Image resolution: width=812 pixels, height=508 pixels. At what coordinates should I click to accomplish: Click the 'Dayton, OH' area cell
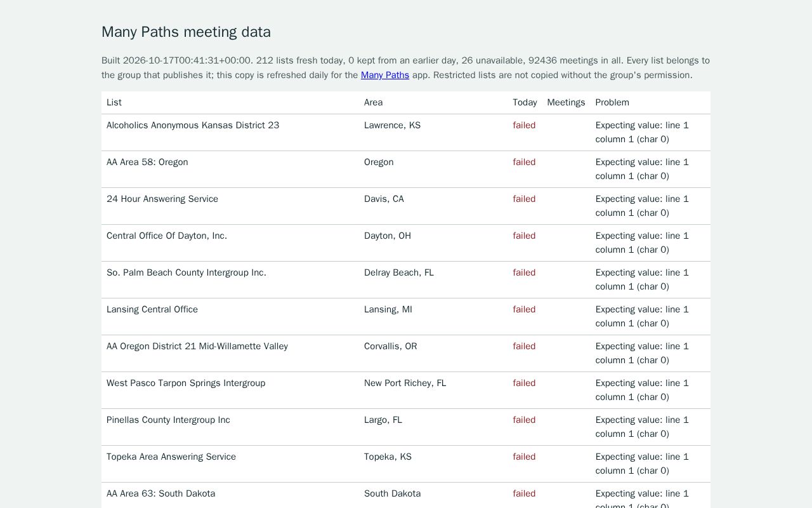coord(388,236)
